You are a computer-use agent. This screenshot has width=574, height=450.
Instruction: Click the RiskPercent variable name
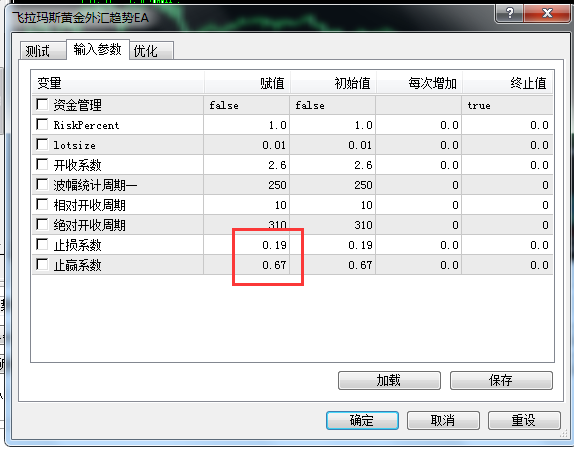point(86,125)
